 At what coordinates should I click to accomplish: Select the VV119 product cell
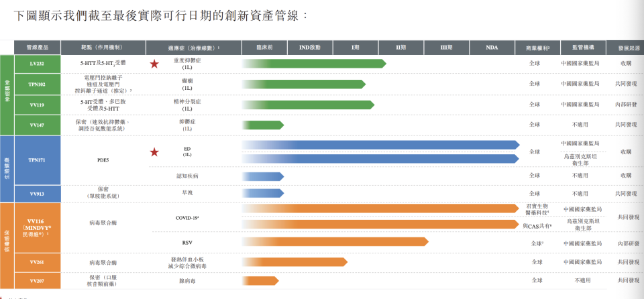38,105
